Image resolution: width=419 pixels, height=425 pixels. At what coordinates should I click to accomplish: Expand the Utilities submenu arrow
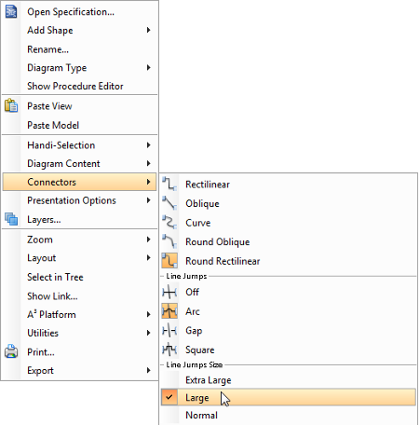click(148, 333)
